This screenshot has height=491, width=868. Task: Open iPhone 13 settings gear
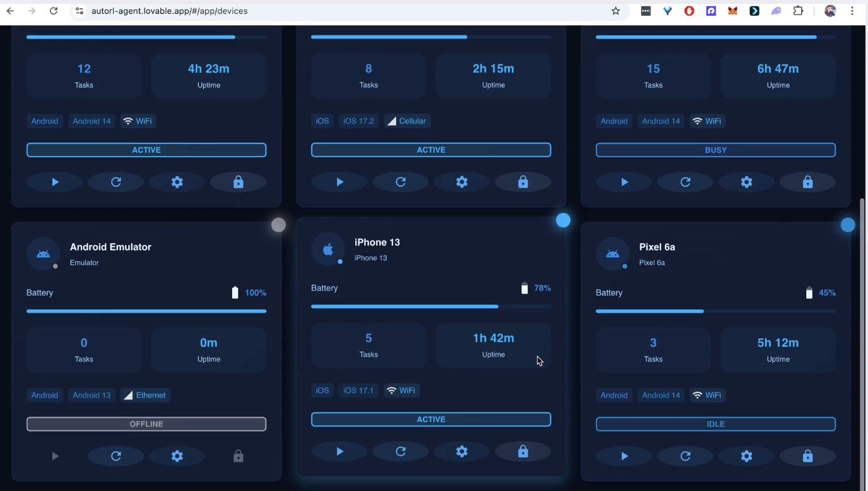(x=462, y=451)
